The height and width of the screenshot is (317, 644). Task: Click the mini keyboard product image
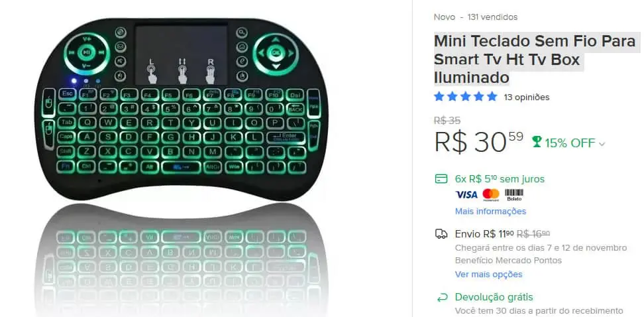182,110
